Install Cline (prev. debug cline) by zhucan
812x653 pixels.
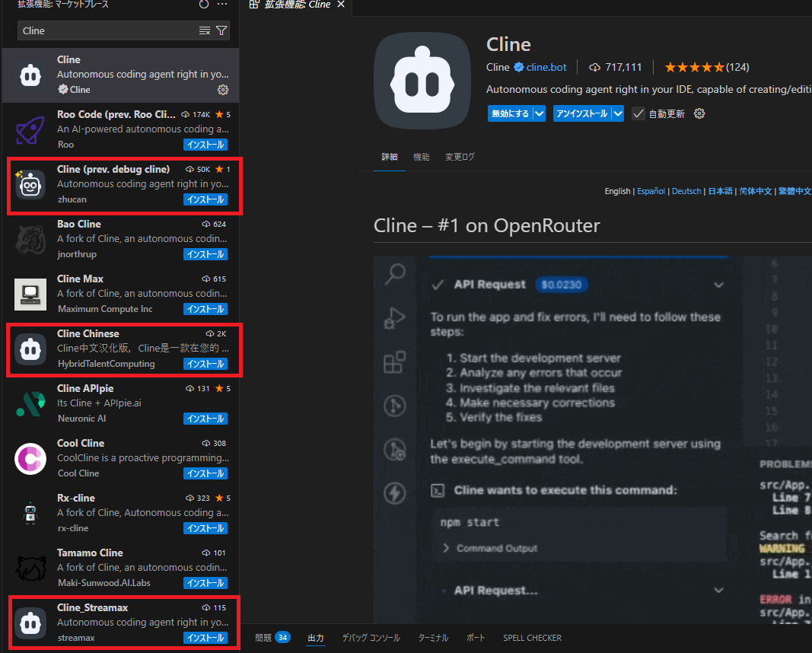pos(205,199)
